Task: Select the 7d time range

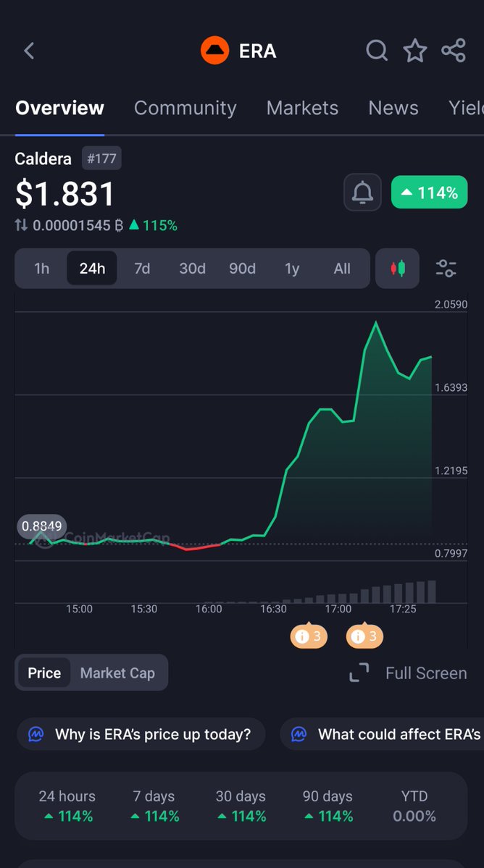Action: point(142,269)
